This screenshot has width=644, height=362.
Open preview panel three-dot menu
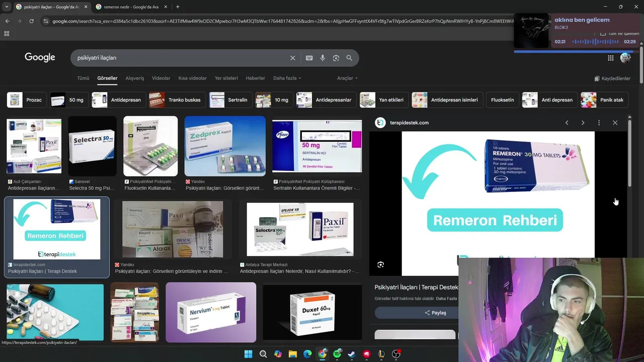(x=599, y=123)
